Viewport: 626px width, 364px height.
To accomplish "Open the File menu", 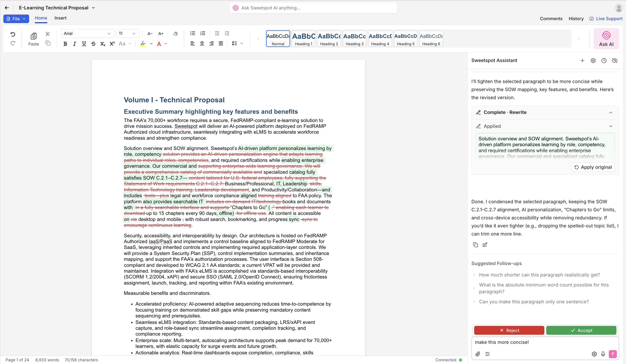I will point(16,19).
